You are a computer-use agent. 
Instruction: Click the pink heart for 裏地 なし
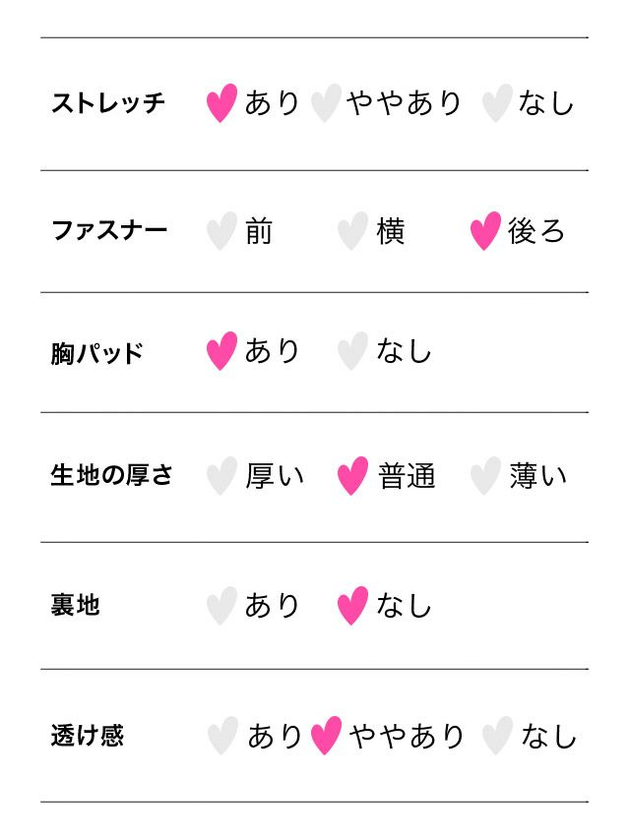[x=352, y=606]
